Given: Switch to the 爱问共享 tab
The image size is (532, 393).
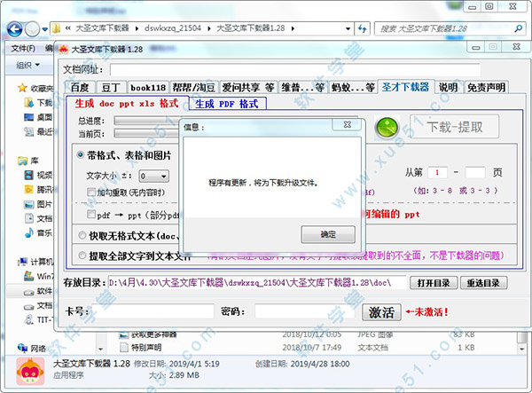Looking at the screenshot, I should click(x=248, y=88).
